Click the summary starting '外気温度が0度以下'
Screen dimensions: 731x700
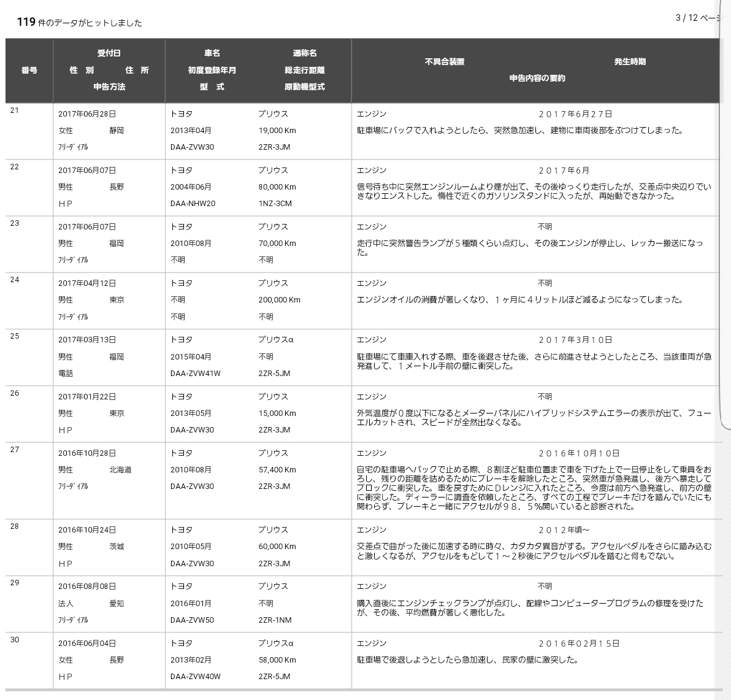pyautogui.click(x=534, y=418)
